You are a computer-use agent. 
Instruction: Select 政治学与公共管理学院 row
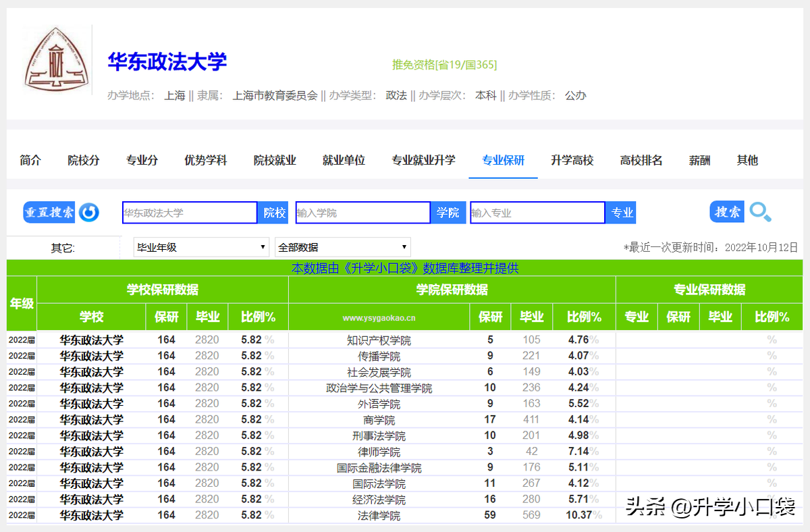[379, 388]
